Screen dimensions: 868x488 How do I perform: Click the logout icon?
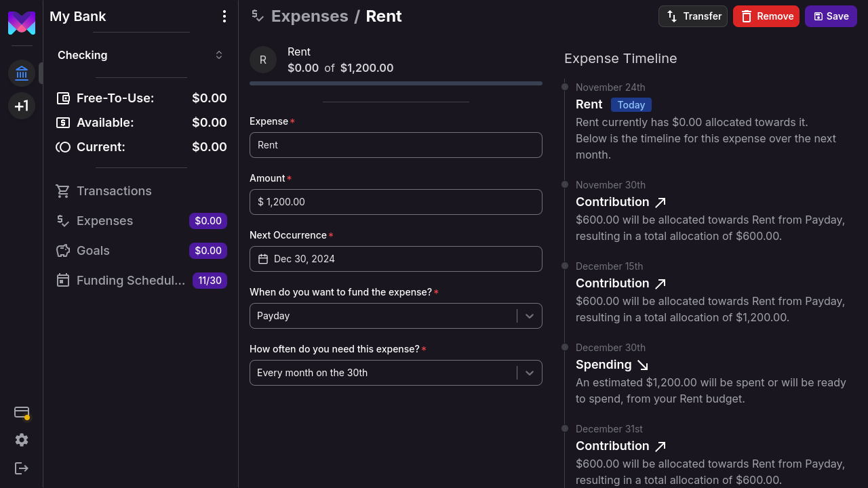(22, 468)
